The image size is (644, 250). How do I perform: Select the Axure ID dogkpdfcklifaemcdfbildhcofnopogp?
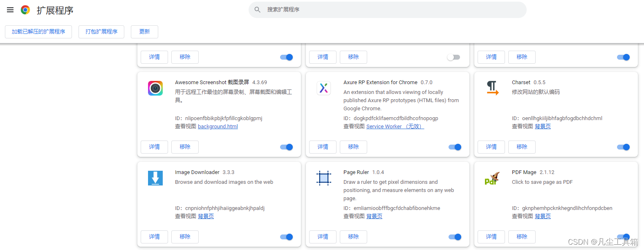coord(396,118)
